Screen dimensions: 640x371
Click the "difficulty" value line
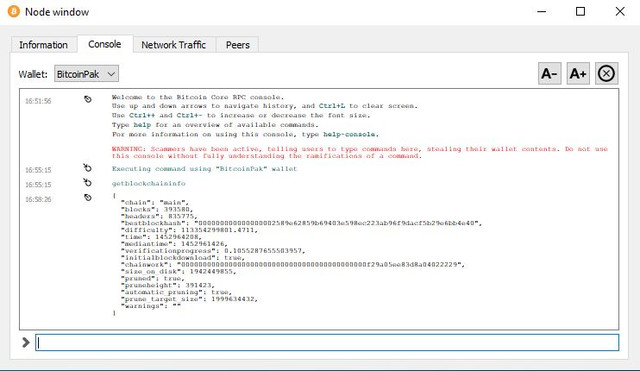(189, 230)
